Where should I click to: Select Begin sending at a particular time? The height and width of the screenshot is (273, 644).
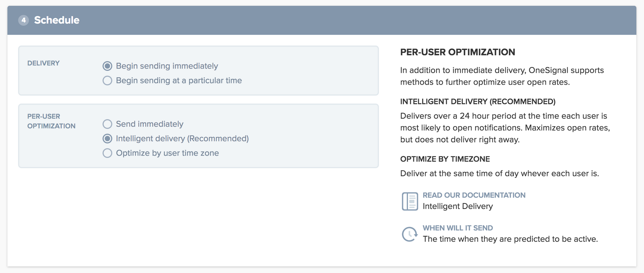pyautogui.click(x=107, y=80)
